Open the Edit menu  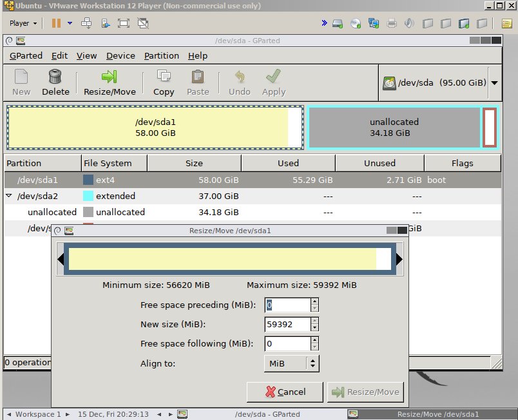pyautogui.click(x=59, y=56)
